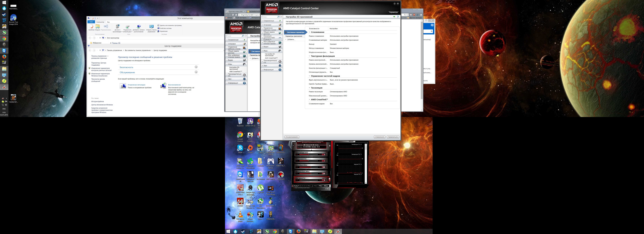Open AMD CrossFireX under Игры in front Catalyst
The image size is (644, 234).
pyautogui.click(x=271, y=58)
